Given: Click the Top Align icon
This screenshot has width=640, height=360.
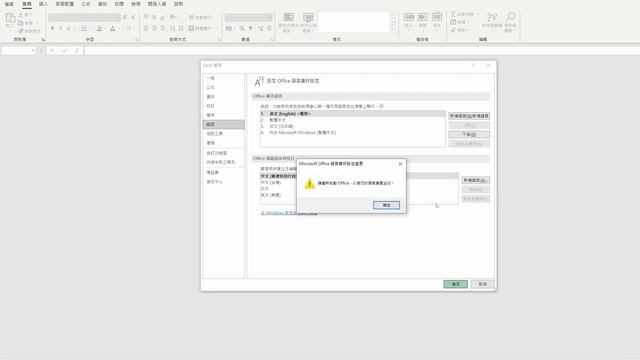Looking at the screenshot, I should click(146, 17).
